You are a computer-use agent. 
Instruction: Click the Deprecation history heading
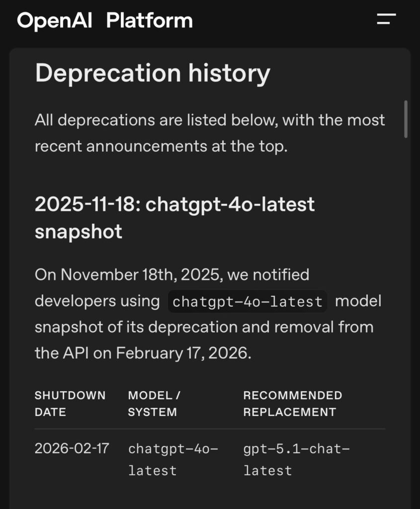(x=153, y=74)
